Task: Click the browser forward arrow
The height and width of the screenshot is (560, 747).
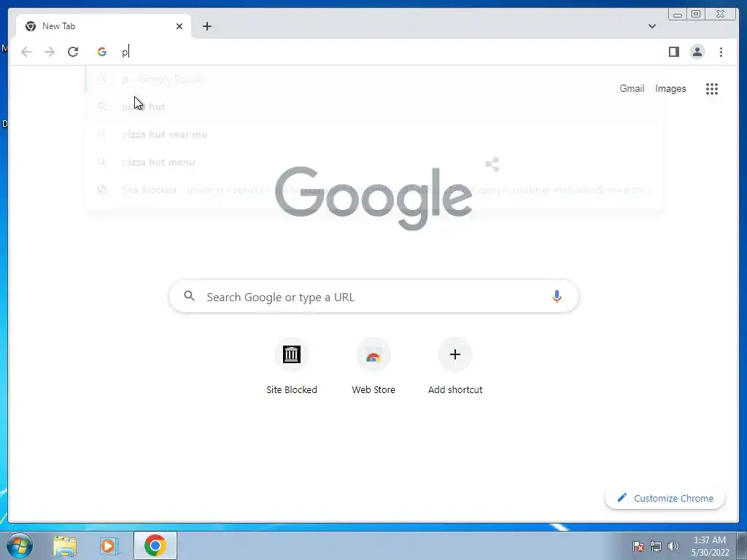Action: click(50, 52)
